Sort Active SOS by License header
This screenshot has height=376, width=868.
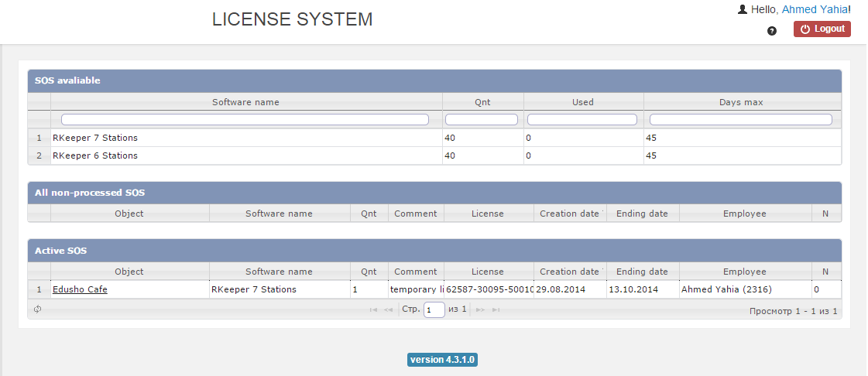(x=488, y=272)
